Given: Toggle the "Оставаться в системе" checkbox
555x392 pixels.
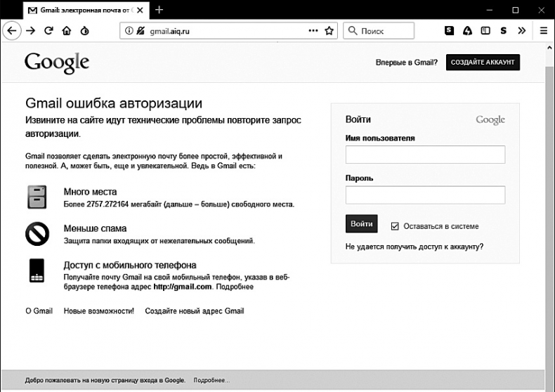Looking at the screenshot, I should pyautogui.click(x=395, y=226).
